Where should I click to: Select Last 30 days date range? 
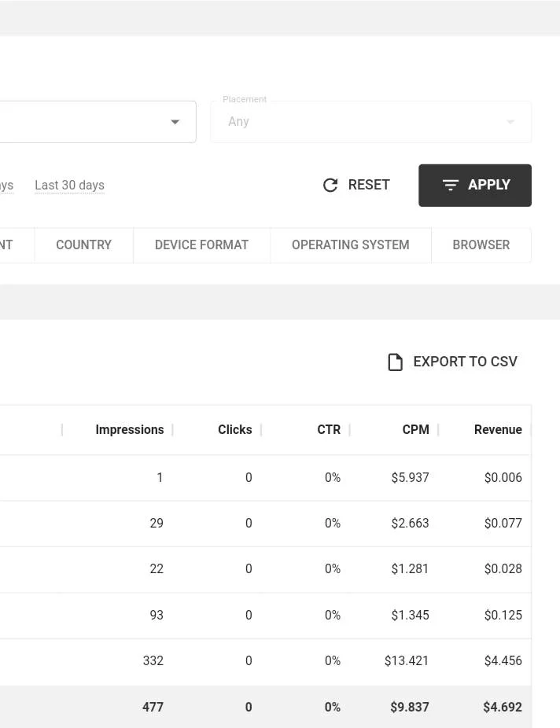coord(70,186)
